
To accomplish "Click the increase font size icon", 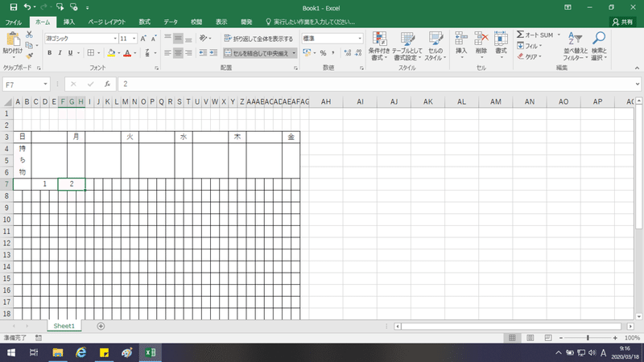I will click(143, 39).
